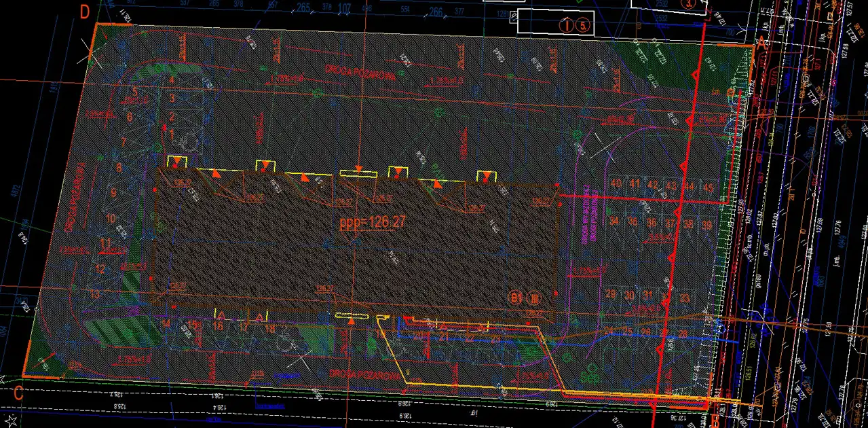This screenshot has width=868, height=428.
Task: Select the ppp=126.27 elevation text
Action: (x=372, y=222)
